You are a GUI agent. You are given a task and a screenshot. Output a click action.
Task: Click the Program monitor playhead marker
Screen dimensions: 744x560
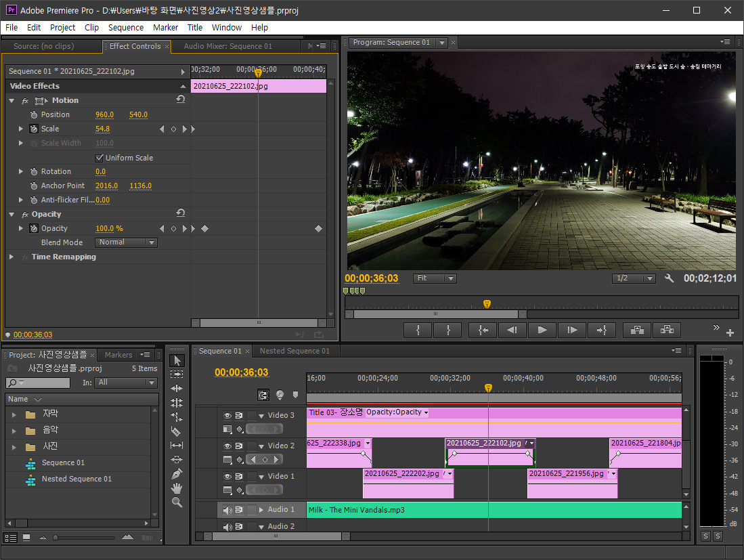[x=486, y=304]
